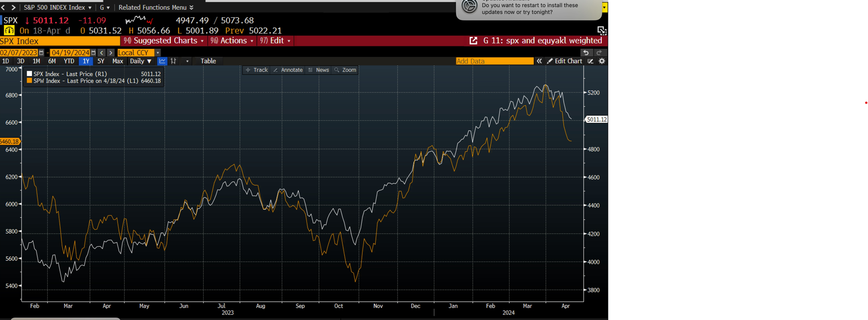Image resolution: width=868 pixels, height=320 pixels.
Task: Open the Edit menu in red toolbar
Action: [x=275, y=41]
